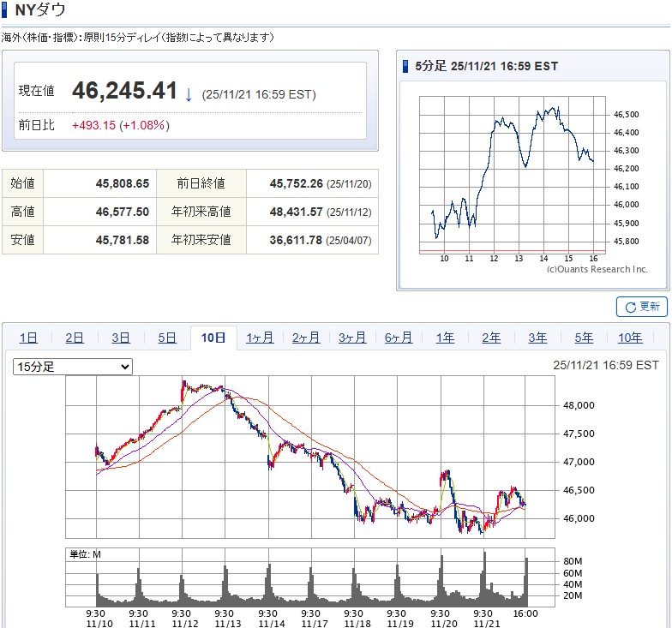Switch to the 5日 period tab
This screenshot has height=628, width=672.
[167, 338]
